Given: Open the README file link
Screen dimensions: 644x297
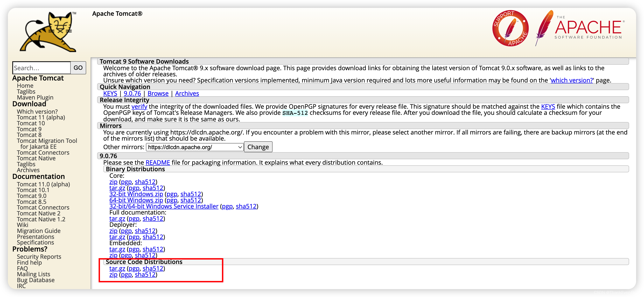Looking at the screenshot, I should point(157,162).
